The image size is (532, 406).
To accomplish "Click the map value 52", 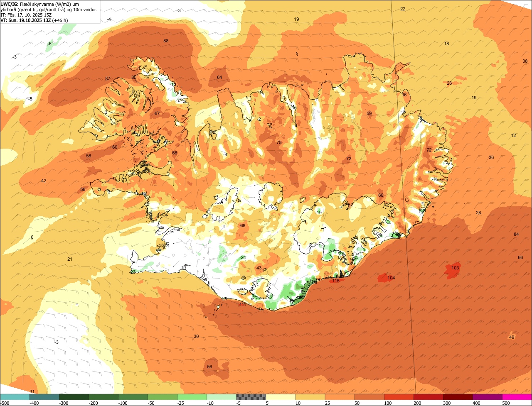I will click(350, 205).
